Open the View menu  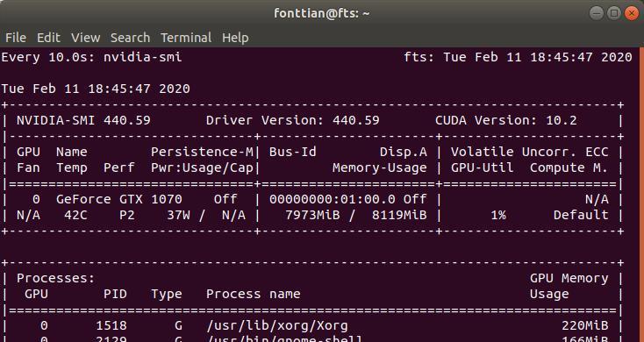[x=85, y=38]
